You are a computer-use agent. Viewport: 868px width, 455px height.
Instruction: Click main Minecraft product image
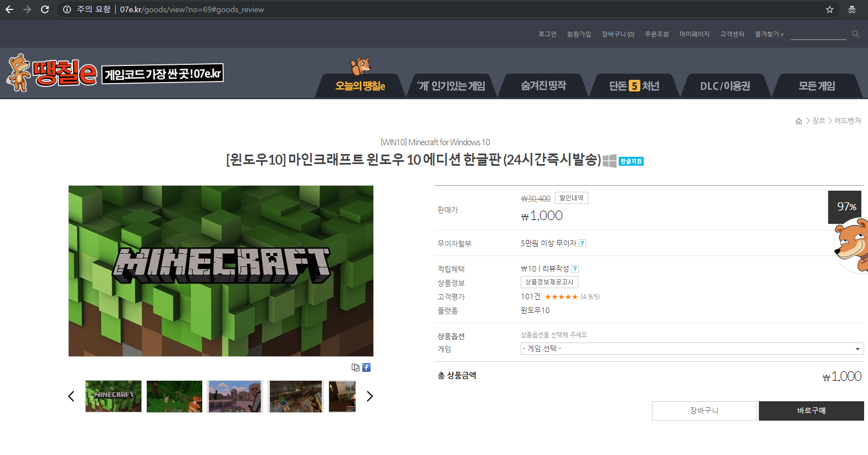pyautogui.click(x=221, y=271)
